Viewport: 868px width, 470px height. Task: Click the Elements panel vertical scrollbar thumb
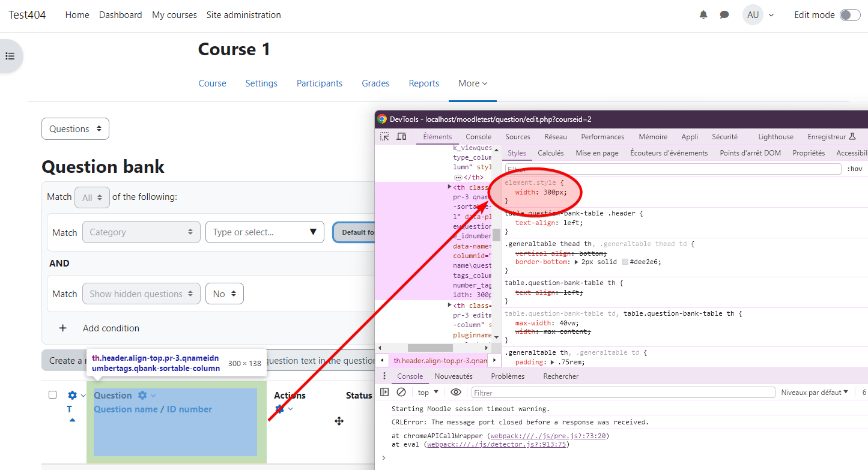(497, 235)
